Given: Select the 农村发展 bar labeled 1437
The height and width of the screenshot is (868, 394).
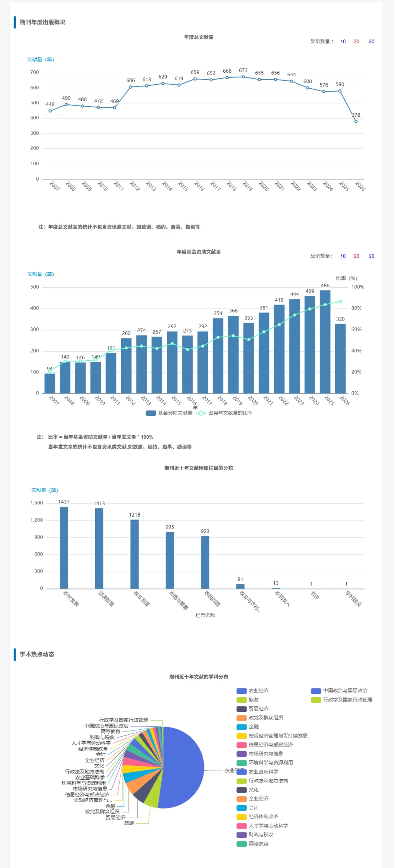Looking at the screenshot, I should click(64, 548).
